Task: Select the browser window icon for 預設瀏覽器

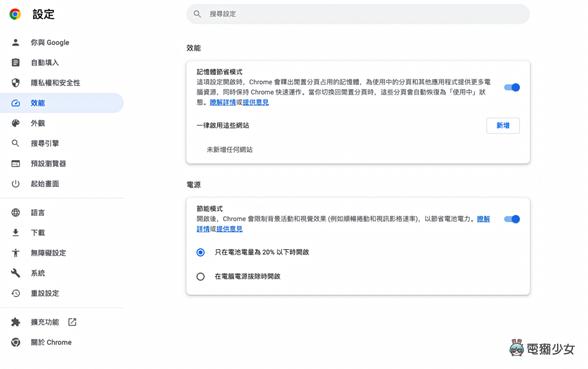Action: point(16,163)
